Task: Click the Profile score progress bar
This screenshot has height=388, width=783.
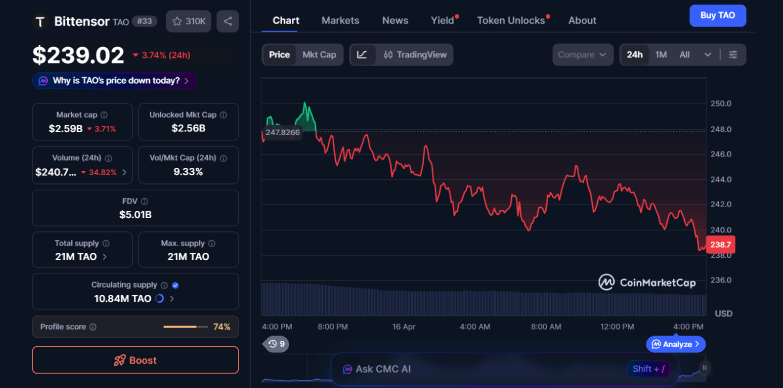Action: pyautogui.click(x=185, y=327)
